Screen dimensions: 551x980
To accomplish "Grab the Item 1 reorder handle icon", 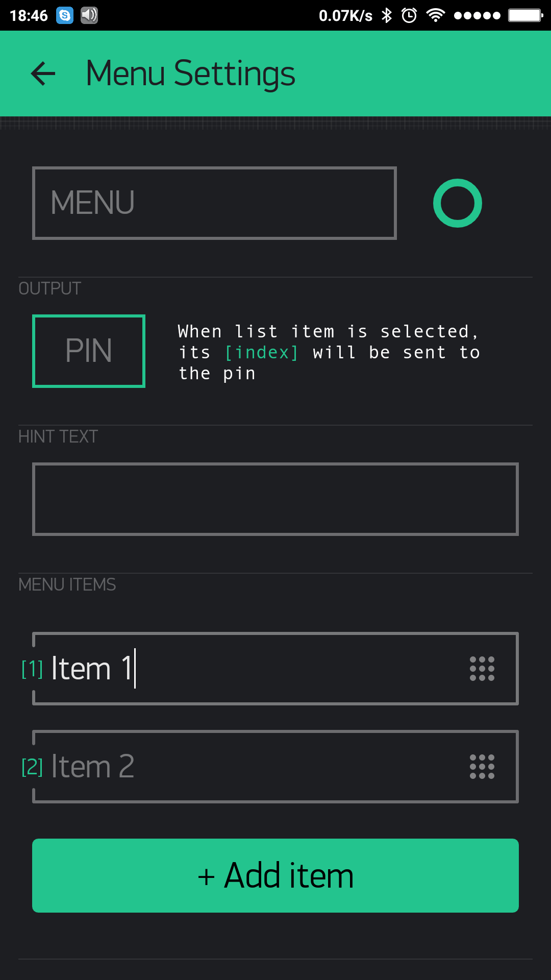I will (x=482, y=669).
